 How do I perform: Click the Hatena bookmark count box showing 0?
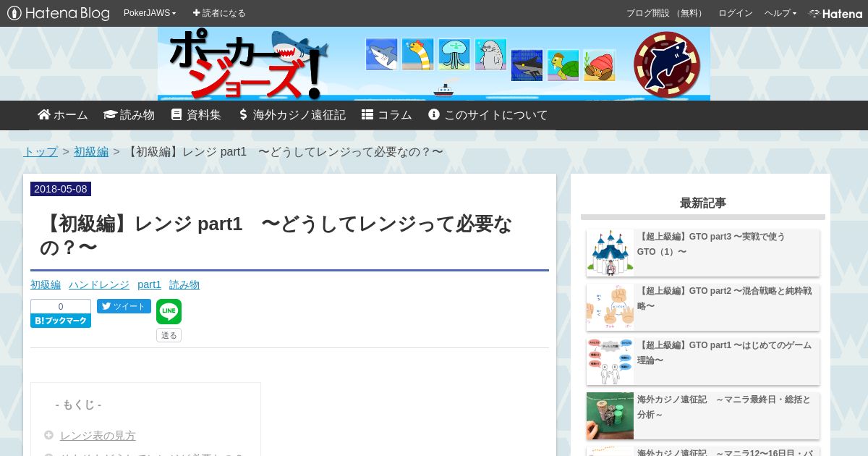61,306
